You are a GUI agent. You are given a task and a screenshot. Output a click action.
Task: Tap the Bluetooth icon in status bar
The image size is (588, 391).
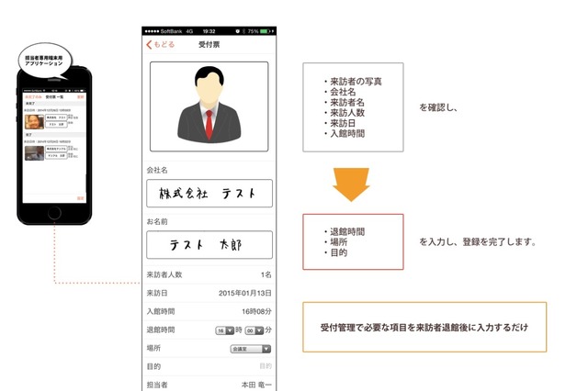point(243,31)
